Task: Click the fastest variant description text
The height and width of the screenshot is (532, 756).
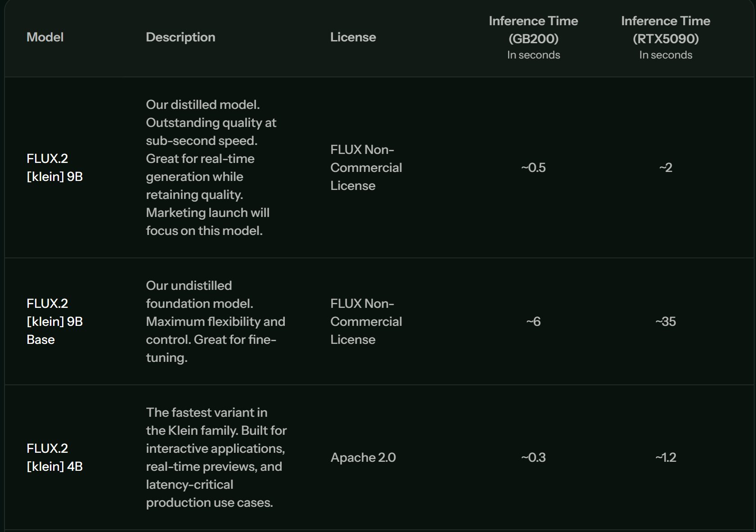Action: click(216, 457)
